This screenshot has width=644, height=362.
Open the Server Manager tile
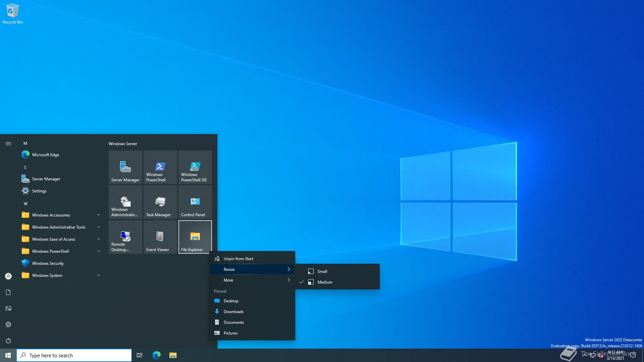tap(125, 167)
